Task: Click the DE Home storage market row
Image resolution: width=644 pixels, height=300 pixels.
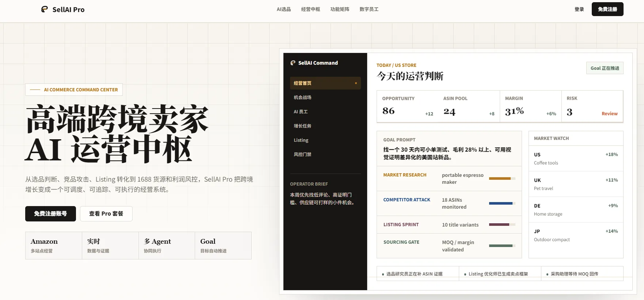Action: click(x=576, y=210)
